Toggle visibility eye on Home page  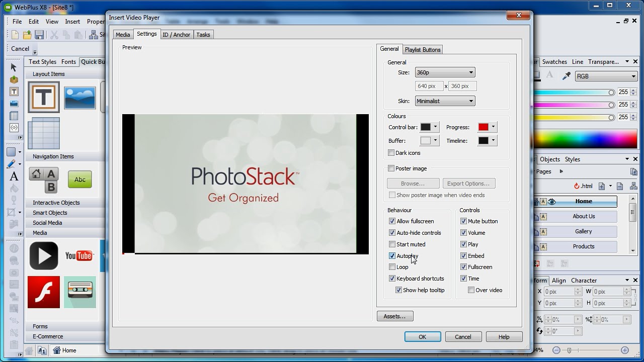click(552, 202)
